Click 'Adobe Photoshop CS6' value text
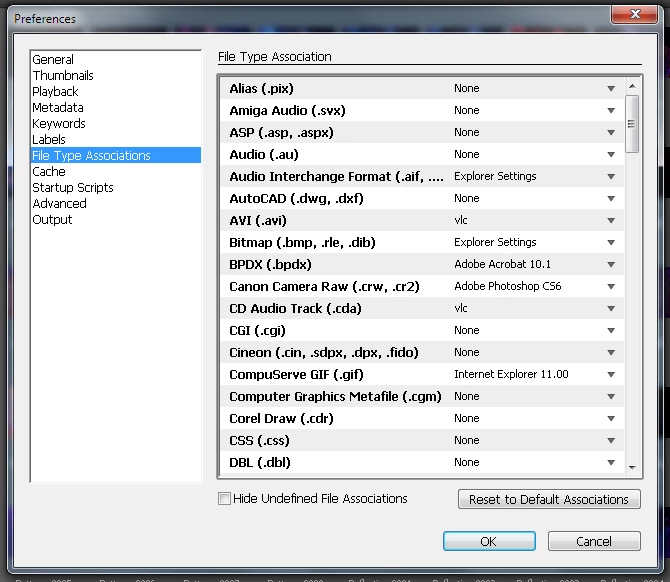This screenshot has width=670, height=582. (x=508, y=286)
